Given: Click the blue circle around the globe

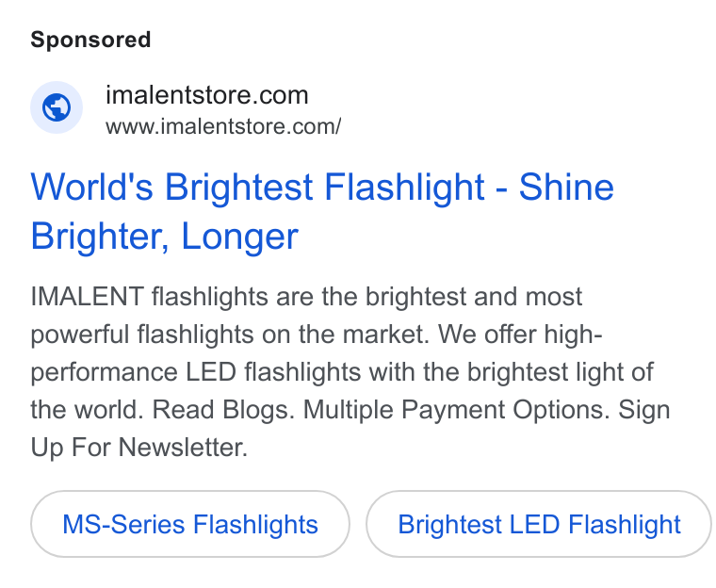Looking at the screenshot, I should coord(57,107).
